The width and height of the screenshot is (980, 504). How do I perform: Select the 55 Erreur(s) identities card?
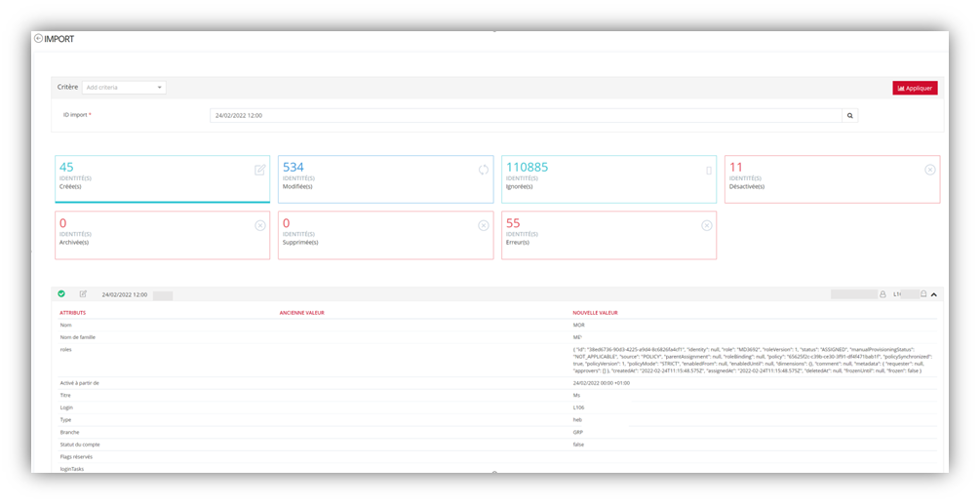coord(608,236)
